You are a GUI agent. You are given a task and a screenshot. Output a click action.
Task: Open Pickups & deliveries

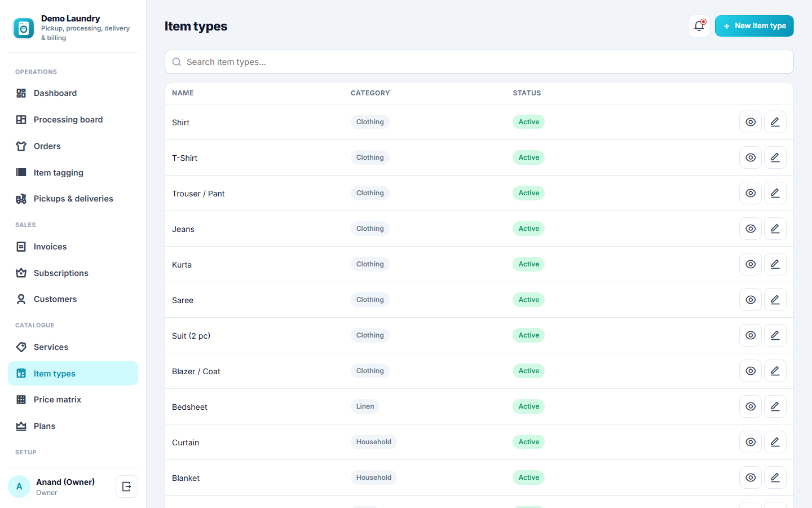click(x=73, y=199)
